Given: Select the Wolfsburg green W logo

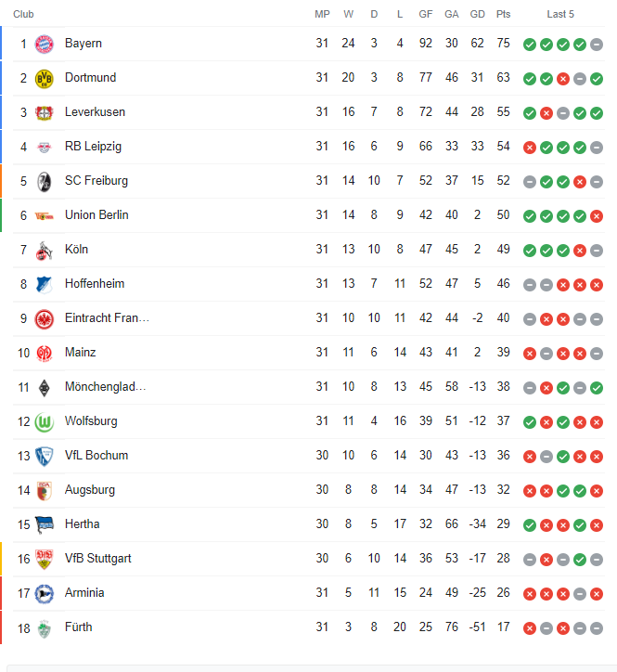Looking at the screenshot, I should coord(45,422).
